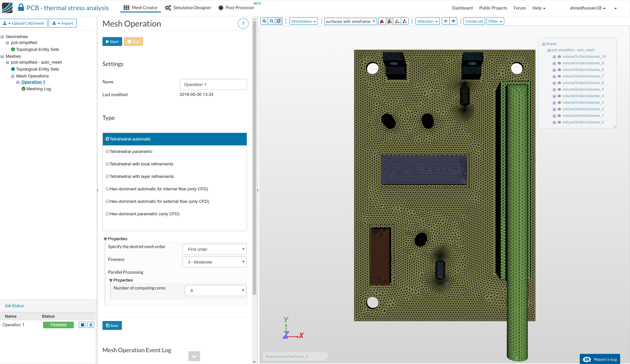The height and width of the screenshot is (364, 630).
Task: Open the Fineness dropdown
Action: coord(214,262)
